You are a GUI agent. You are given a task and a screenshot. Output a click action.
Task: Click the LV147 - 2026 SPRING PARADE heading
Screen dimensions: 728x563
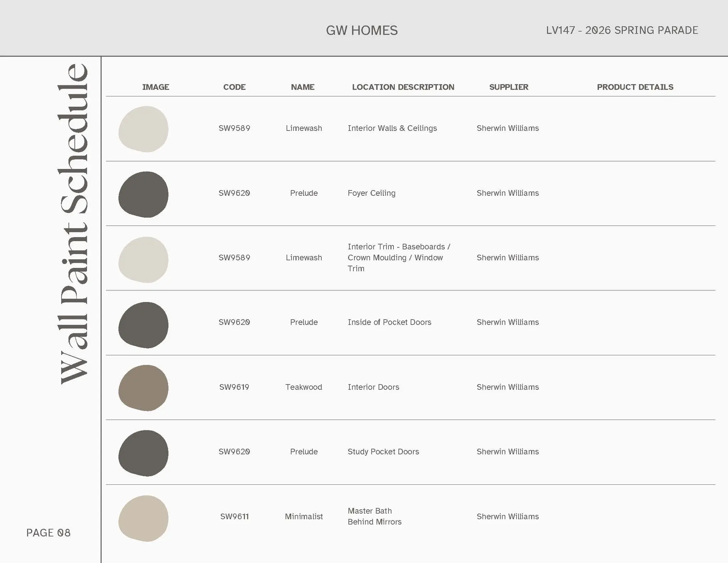point(622,30)
